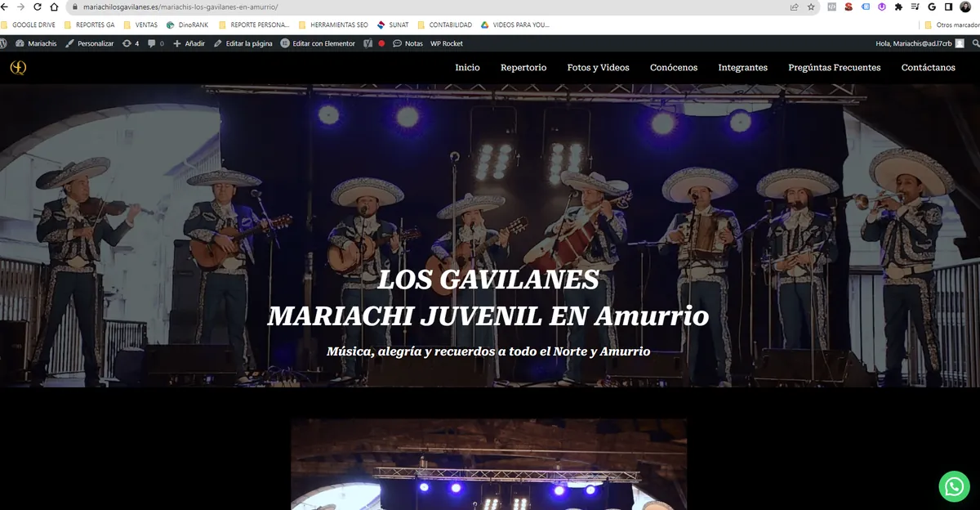The height and width of the screenshot is (510, 980).
Task: Open the Yoast SEO icon in admin bar
Action: pyautogui.click(x=368, y=43)
